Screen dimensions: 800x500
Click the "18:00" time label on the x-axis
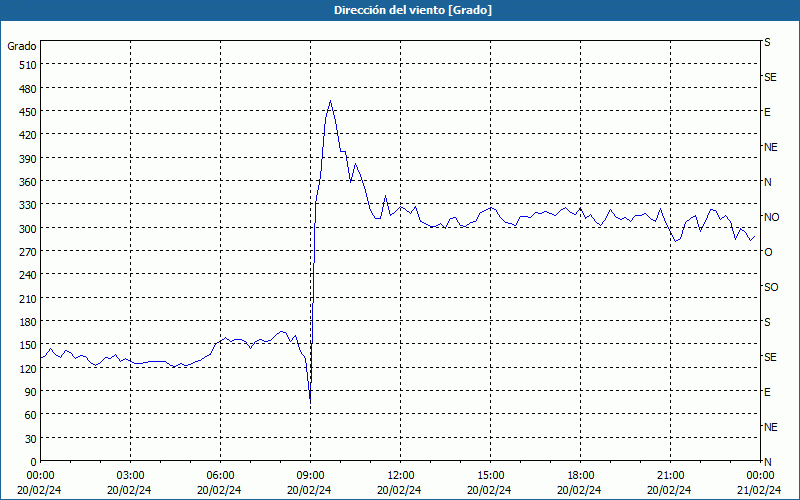(580, 476)
